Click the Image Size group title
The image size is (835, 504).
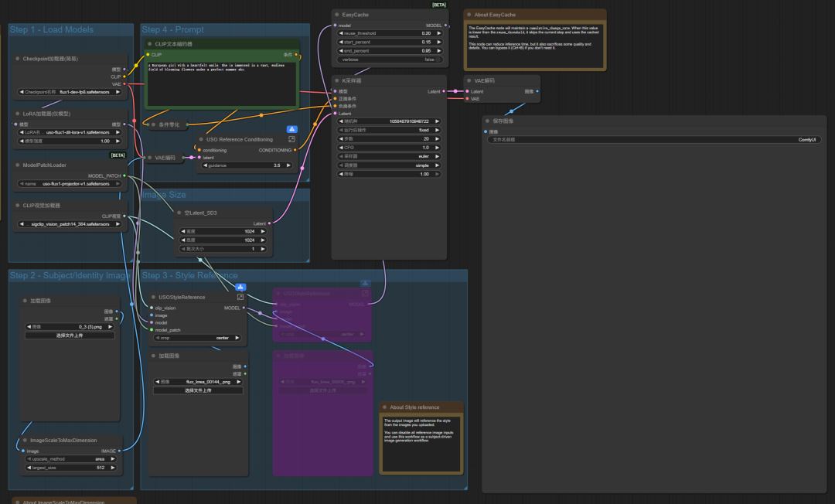click(x=164, y=195)
